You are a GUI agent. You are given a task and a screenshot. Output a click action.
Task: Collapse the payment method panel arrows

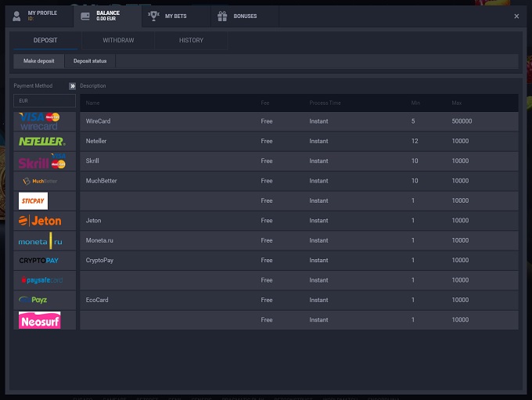72,86
